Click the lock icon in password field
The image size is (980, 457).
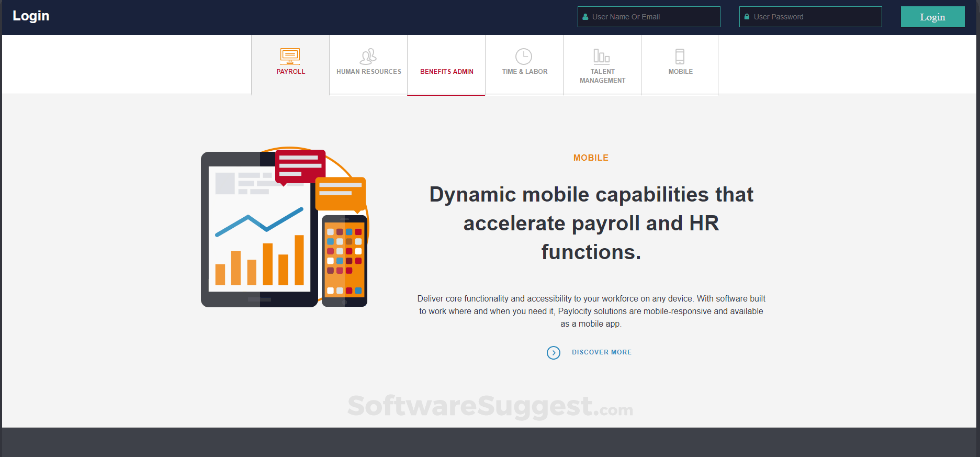click(747, 17)
